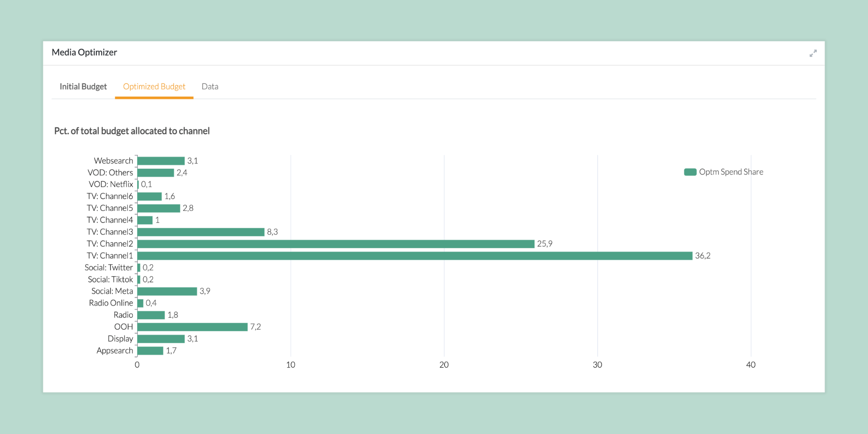Select the Optimized Budget tab
This screenshot has height=434, width=868.
click(154, 86)
